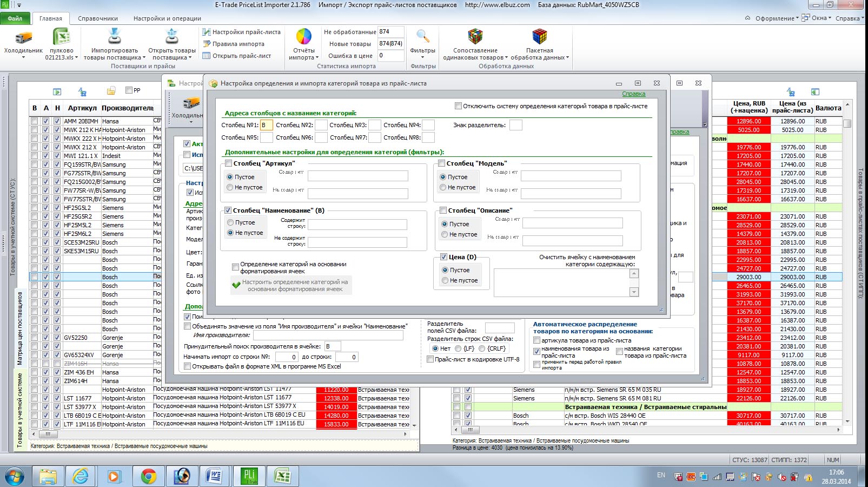This screenshot has height=487, width=868.
Task: Enable the Столбец "Артикул" filter checkbox
Action: coord(228,163)
